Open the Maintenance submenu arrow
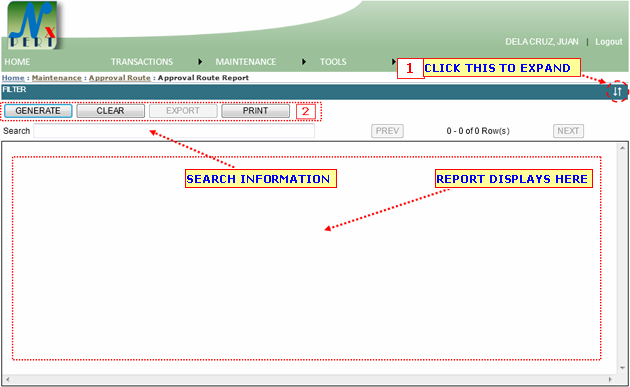The image size is (630, 387). click(x=304, y=62)
